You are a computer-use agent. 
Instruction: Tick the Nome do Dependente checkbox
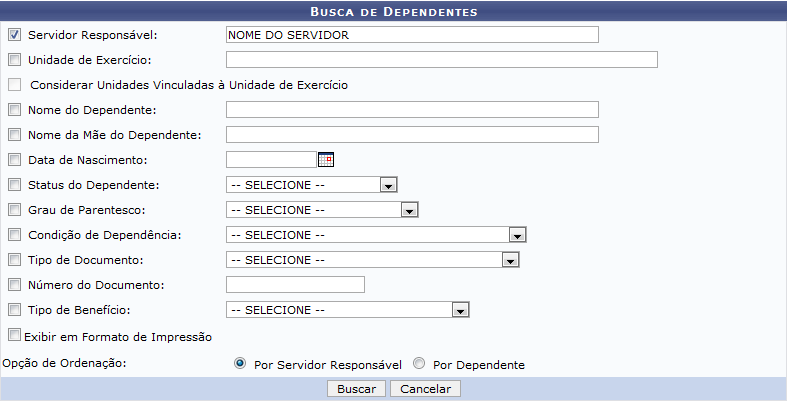[x=14, y=110]
